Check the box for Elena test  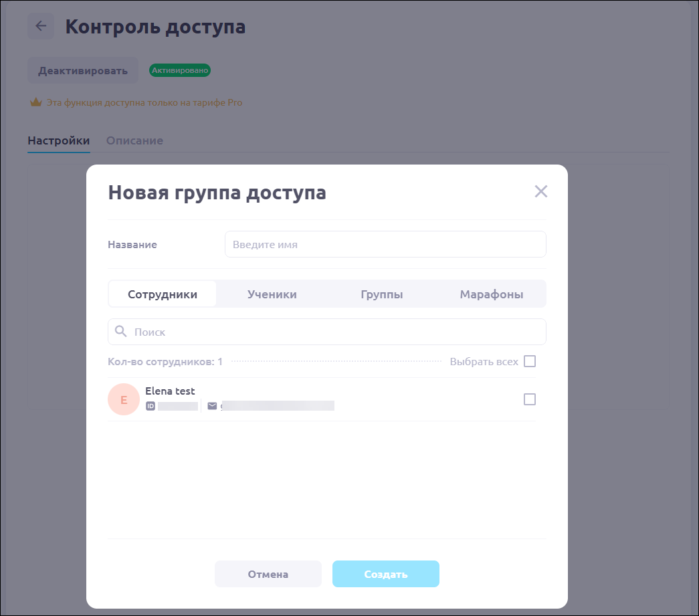[x=530, y=399]
